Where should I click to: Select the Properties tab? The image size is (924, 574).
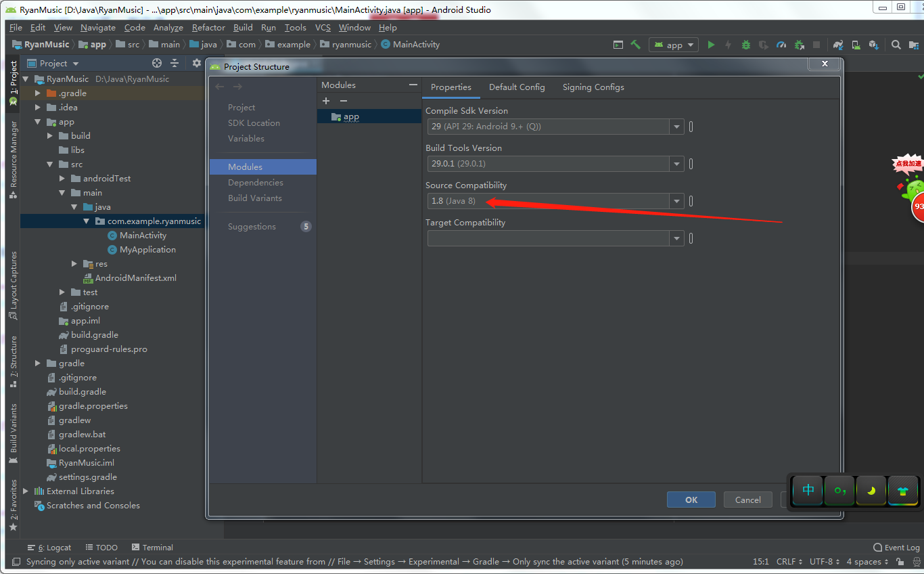(x=451, y=87)
